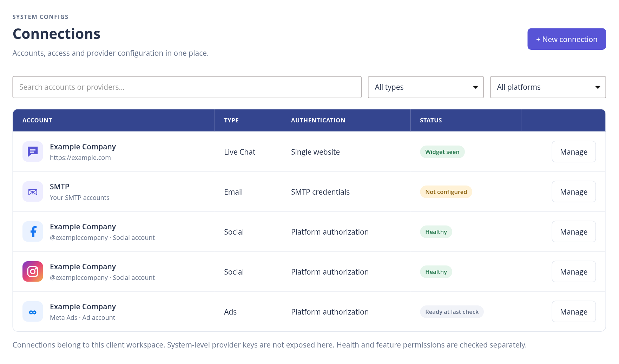Screen dimensions: 619x364
Task: Manage the Live Chat connection
Action: click(x=574, y=151)
